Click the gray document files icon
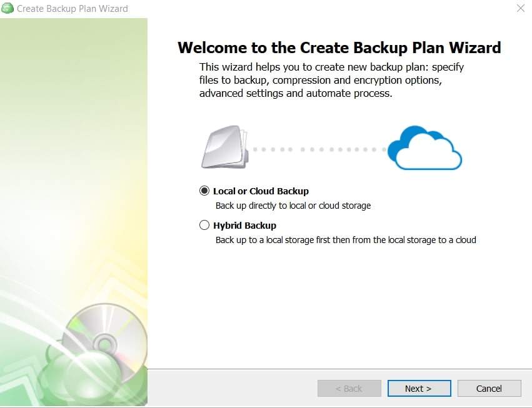Screen dimensions: 532x408 pyautogui.click(x=222, y=147)
